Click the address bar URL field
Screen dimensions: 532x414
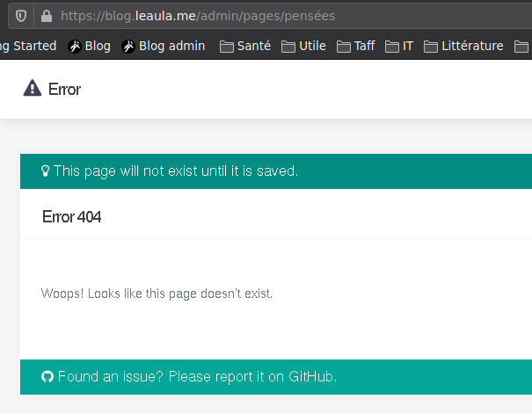point(270,16)
